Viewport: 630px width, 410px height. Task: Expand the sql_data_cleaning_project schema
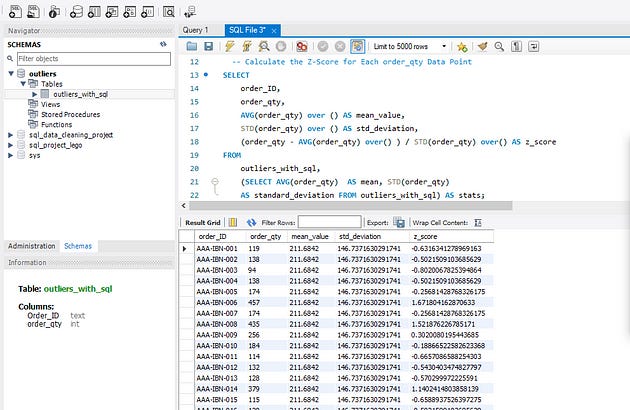11,134
